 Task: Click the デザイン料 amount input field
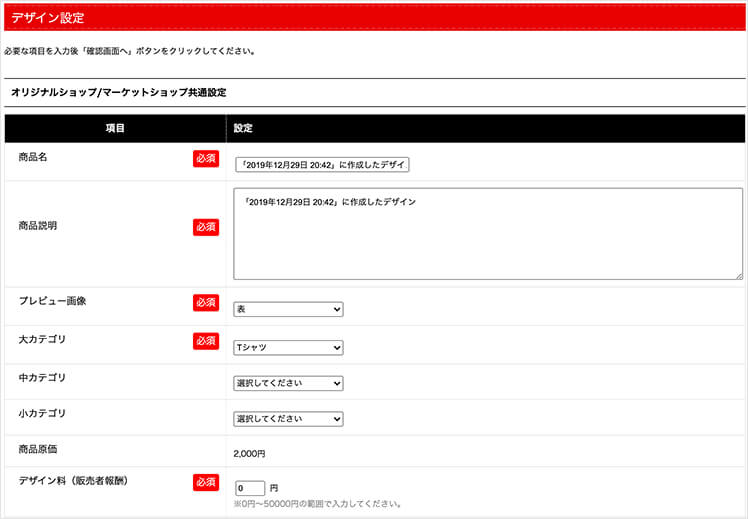[250, 488]
